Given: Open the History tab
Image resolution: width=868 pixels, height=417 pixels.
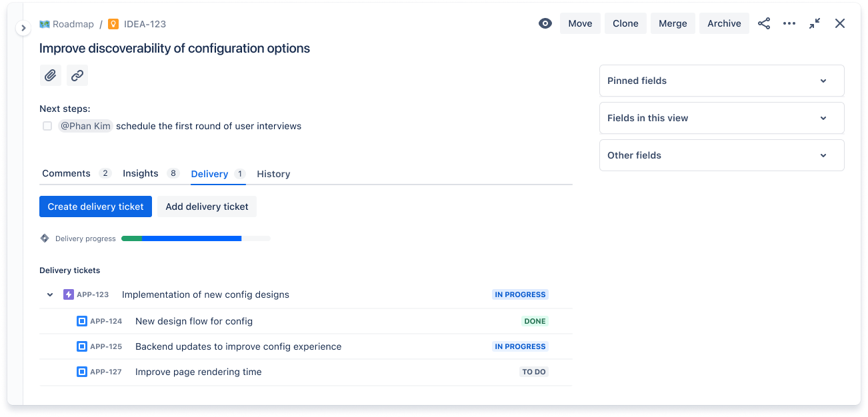Looking at the screenshot, I should tap(273, 173).
